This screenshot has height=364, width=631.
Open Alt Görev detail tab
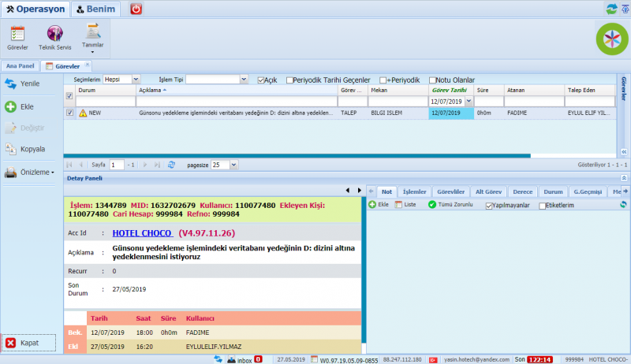(488, 191)
